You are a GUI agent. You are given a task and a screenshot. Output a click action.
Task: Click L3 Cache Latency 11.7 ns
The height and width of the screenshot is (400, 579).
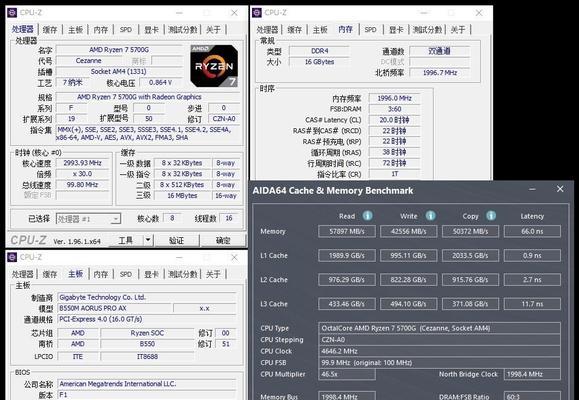[x=532, y=304]
